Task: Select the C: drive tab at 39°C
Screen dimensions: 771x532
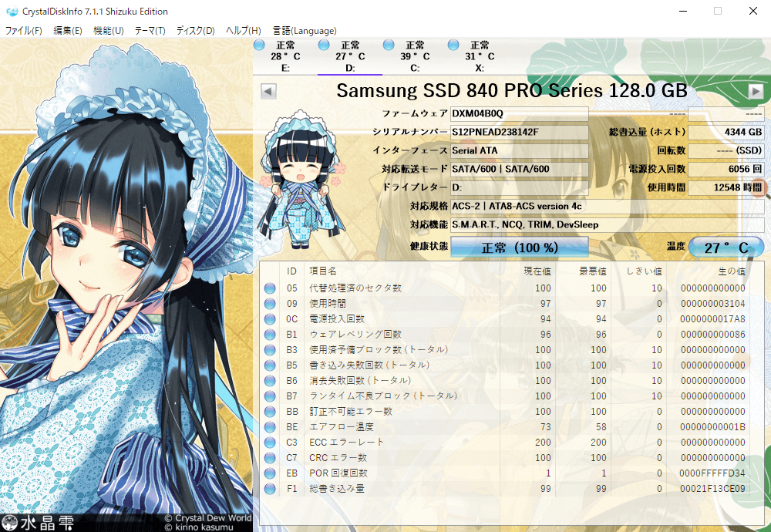Action: coord(415,56)
